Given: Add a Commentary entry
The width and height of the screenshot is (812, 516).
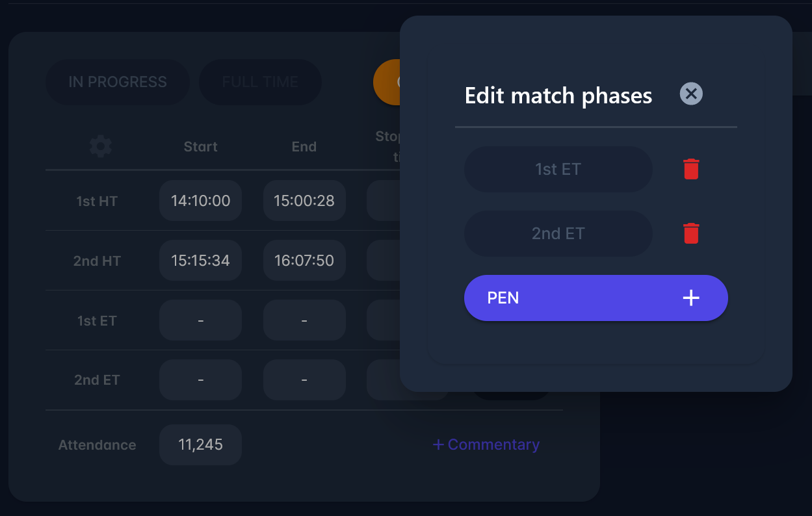Looking at the screenshot, I should coord(486,445).
